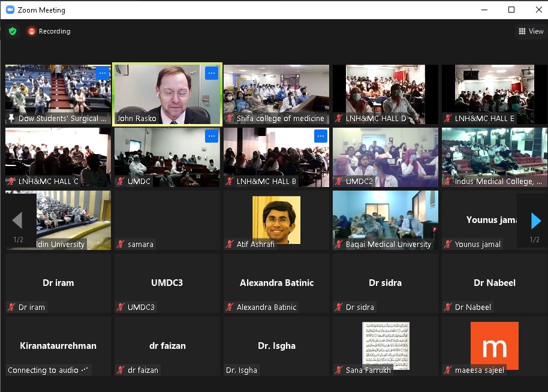Go to next page of participants
This screenshot has height=392, width=548.
[x=535, y=221]
